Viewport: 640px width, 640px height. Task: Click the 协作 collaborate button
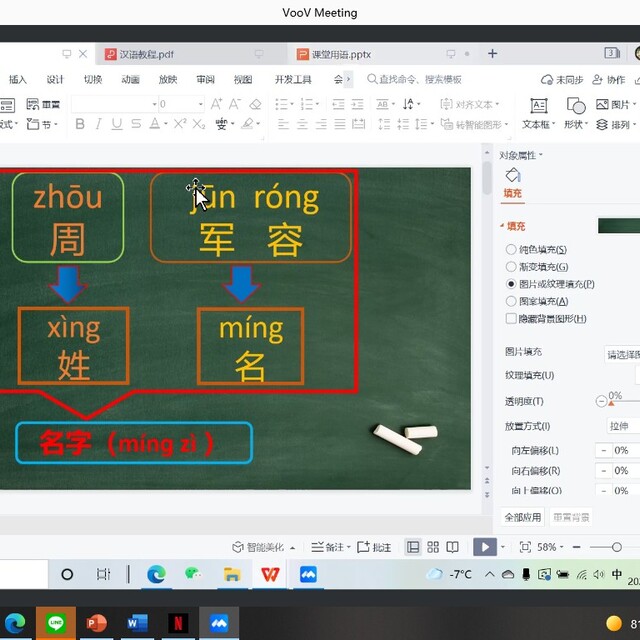(x=609, y=80)
